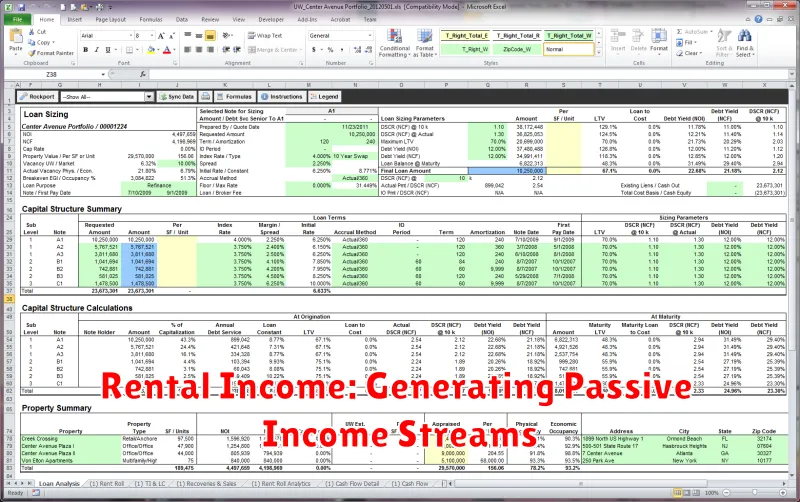Click the sheet Formulas button
This screenshot has width=800, height=502.
pyautogui.click(x=234, y=96)
